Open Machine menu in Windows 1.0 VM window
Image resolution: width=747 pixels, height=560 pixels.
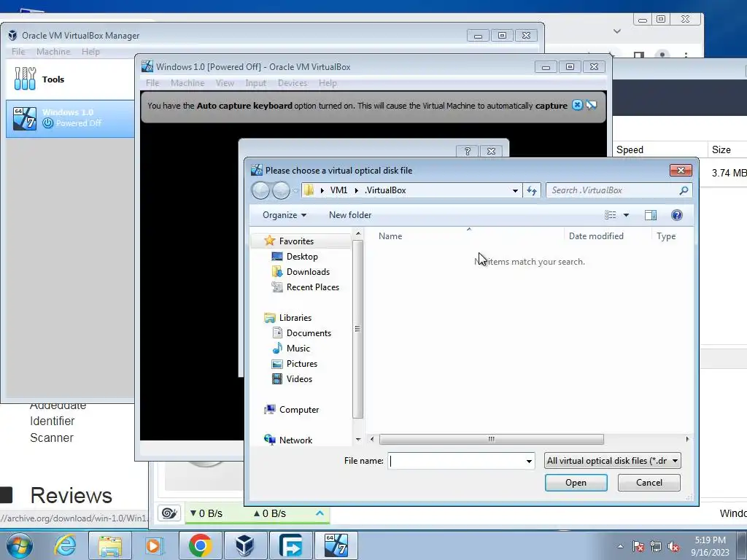[187, 83]
